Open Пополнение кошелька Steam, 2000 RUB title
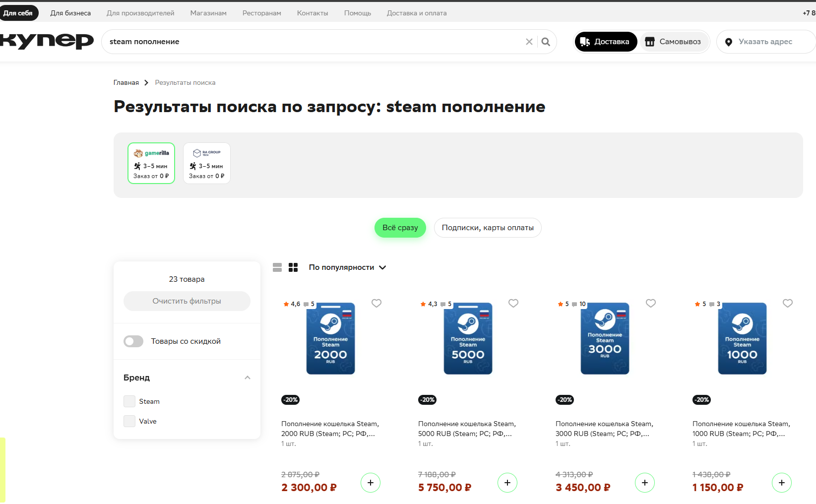 click(330, 429)
